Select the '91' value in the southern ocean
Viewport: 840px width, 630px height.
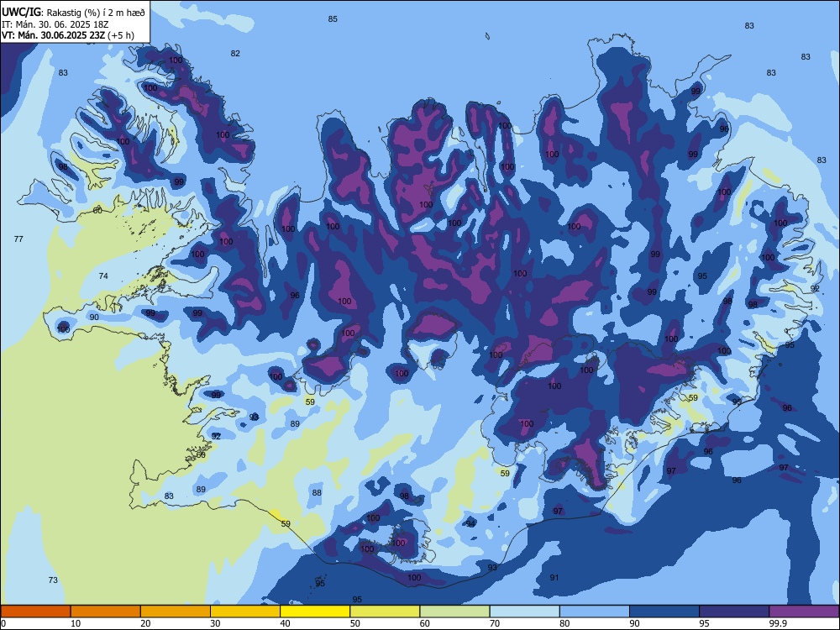[554, 577]
